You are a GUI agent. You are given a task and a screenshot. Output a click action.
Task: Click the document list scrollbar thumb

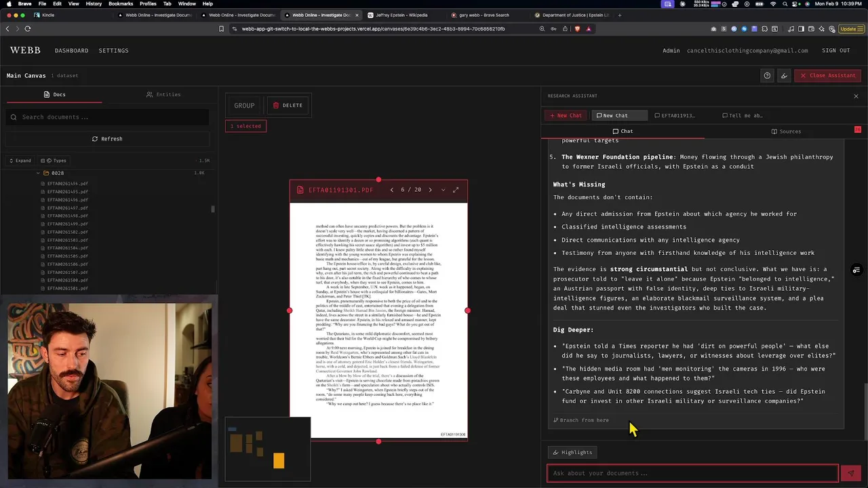[213, 209]
